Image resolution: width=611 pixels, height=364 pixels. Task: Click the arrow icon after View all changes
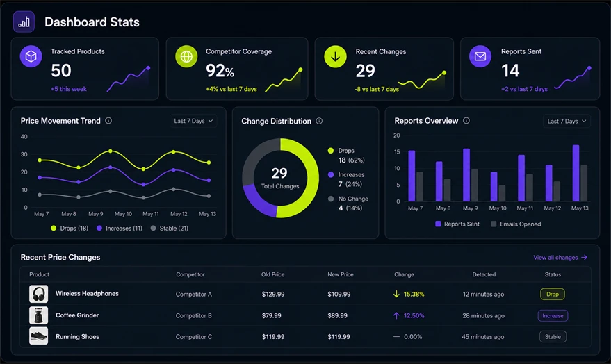click(x=584, y=257)
